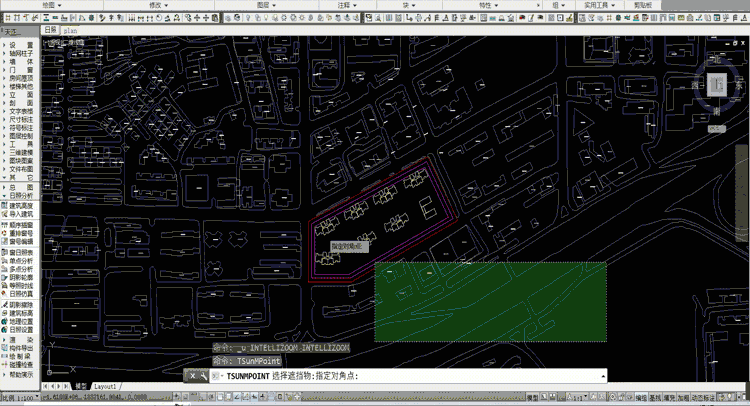Image resolution: width=750 pixels, height=406 pixels.
Task: Open the 修改 ribbon panel dropdown
Action: [x=155, y=5]
